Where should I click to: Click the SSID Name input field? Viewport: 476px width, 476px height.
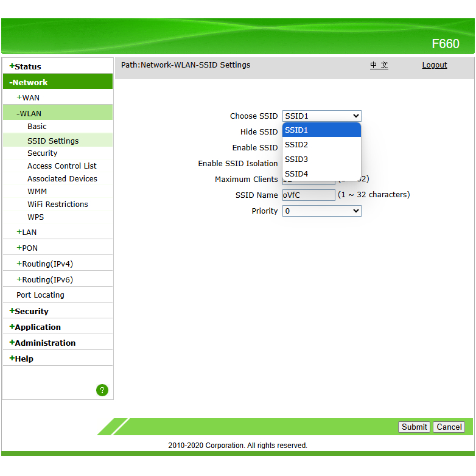click(x=309, y=195)
